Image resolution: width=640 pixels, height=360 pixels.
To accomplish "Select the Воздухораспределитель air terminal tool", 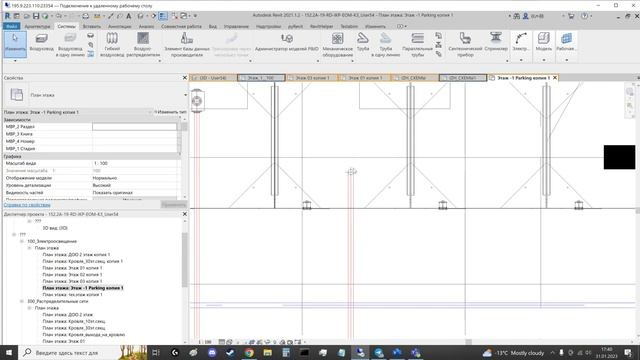I will 143,44.
